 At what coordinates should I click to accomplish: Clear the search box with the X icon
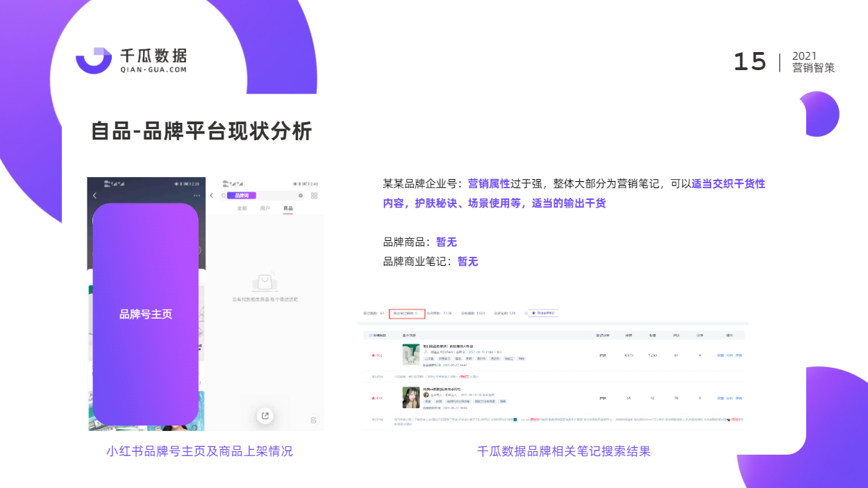point(301,196)
